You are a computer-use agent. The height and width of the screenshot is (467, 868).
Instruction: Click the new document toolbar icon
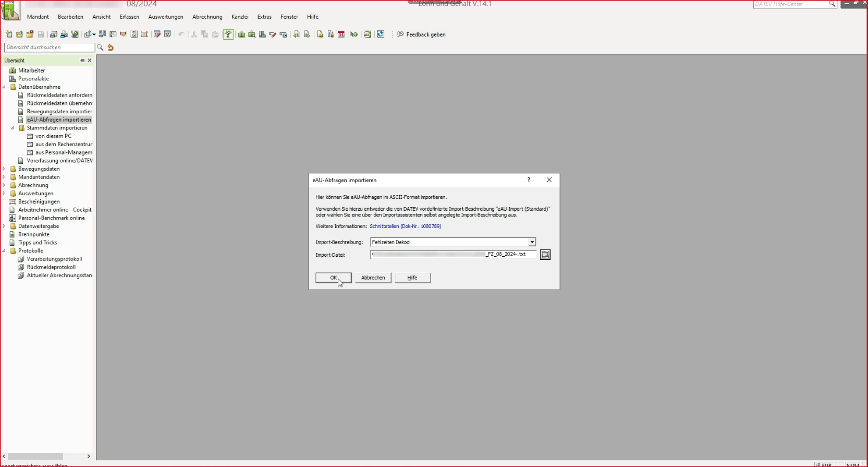pyautogui.click(x=9, y=34)
